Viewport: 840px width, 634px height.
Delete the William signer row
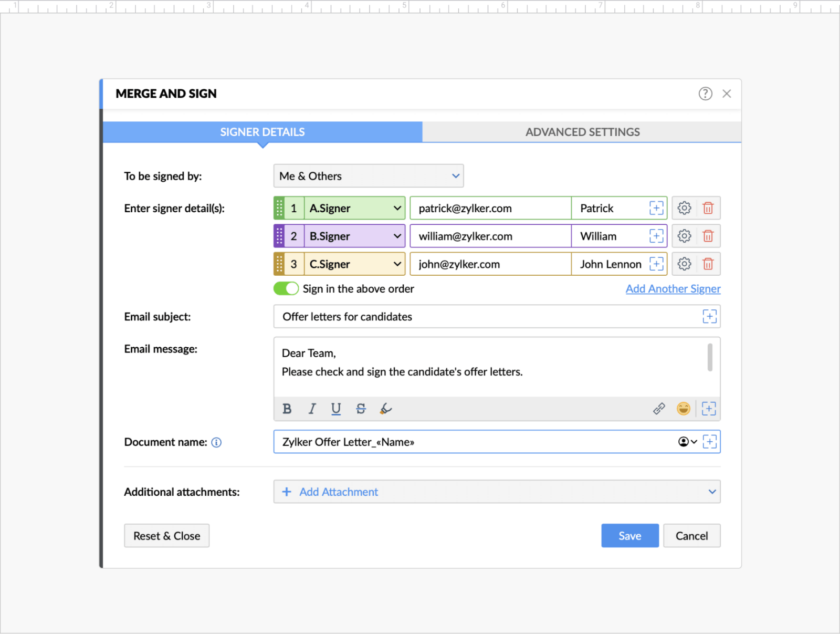[708, 236]
